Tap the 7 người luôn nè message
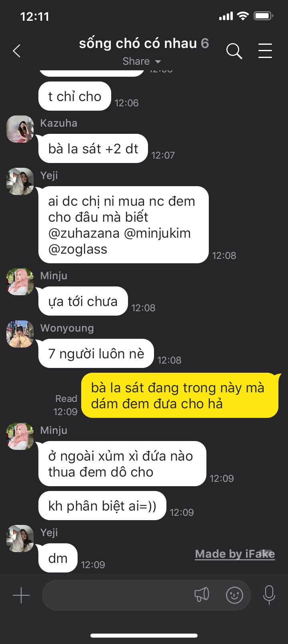Image resolution: width=288 pixels, height=644 pixels. (96, 354)
